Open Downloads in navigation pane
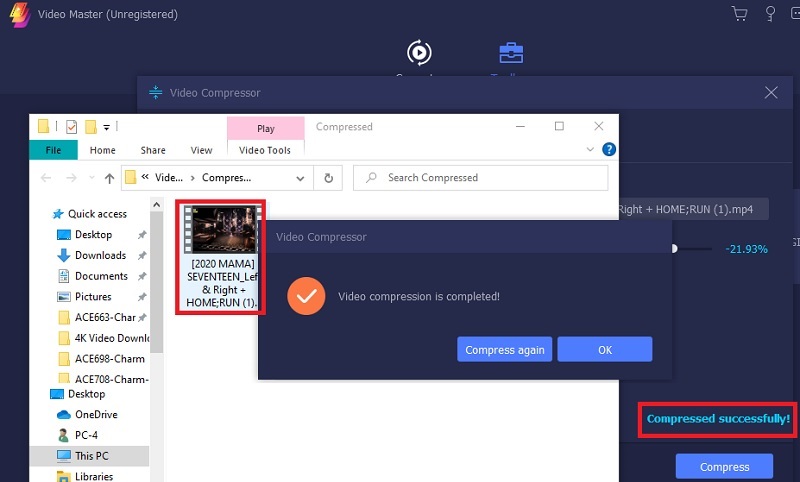The image size is (800, 482). tap(101, 255)
